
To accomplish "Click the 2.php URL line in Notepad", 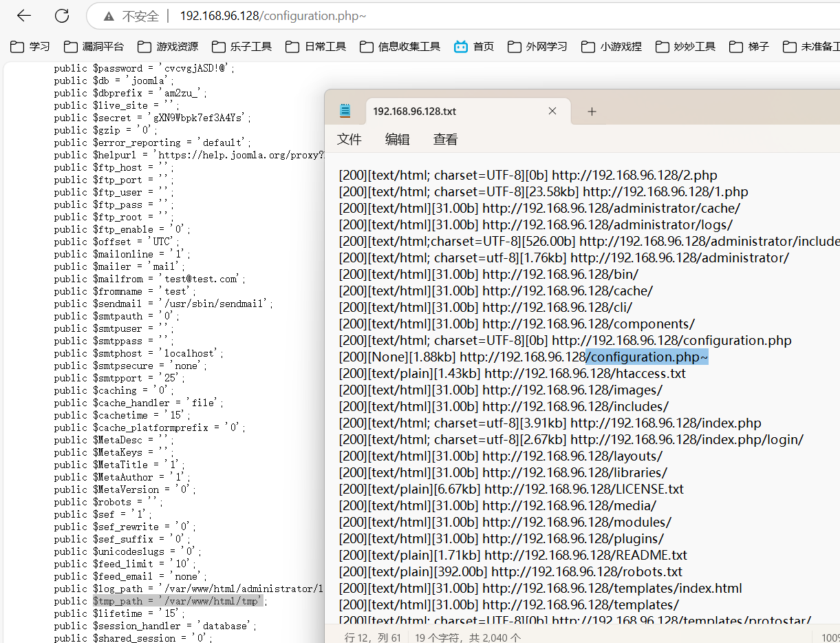I will 528,175.
